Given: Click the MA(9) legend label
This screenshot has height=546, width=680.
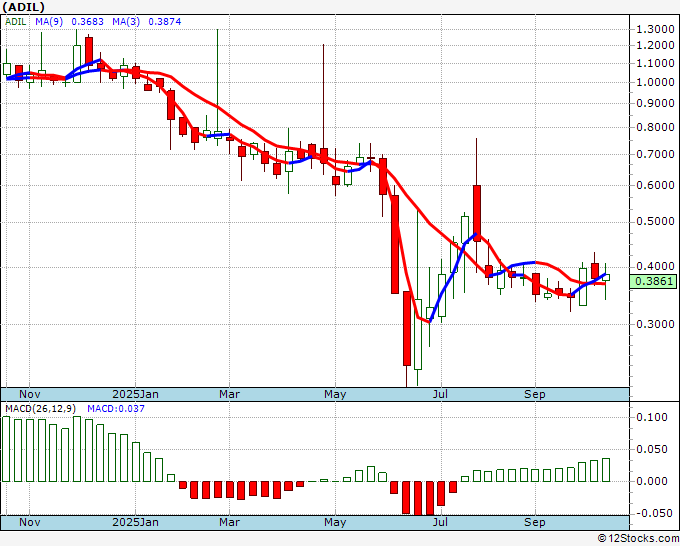Looking at the screenshot, I should (x=49, y=22).
